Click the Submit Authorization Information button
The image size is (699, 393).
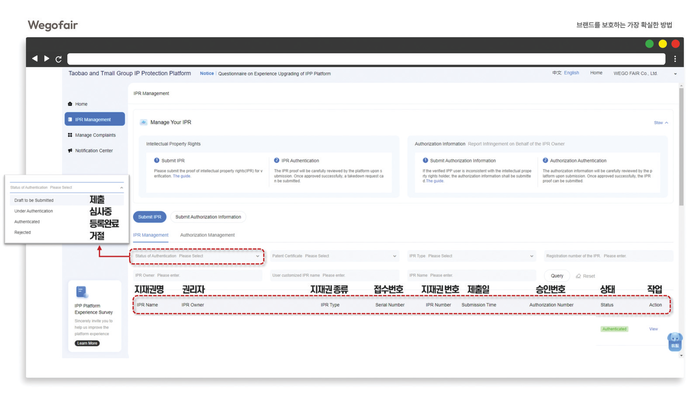(208, 217)
